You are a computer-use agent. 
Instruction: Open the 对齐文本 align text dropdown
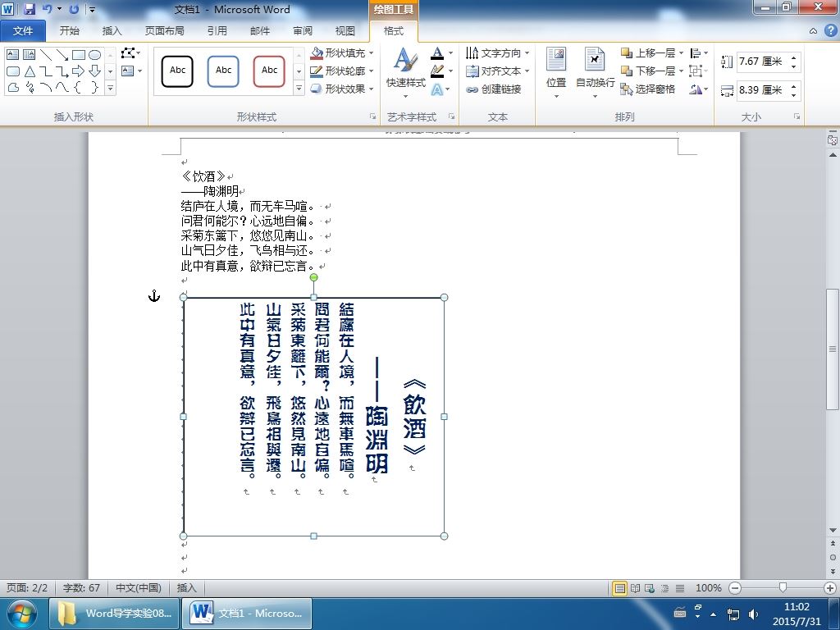(x=498, y=71)
